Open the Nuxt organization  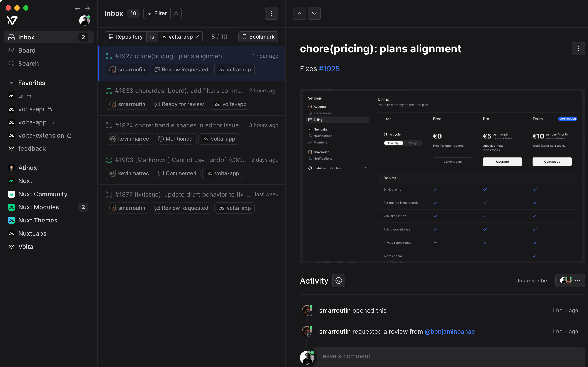(x=49, y=181)
